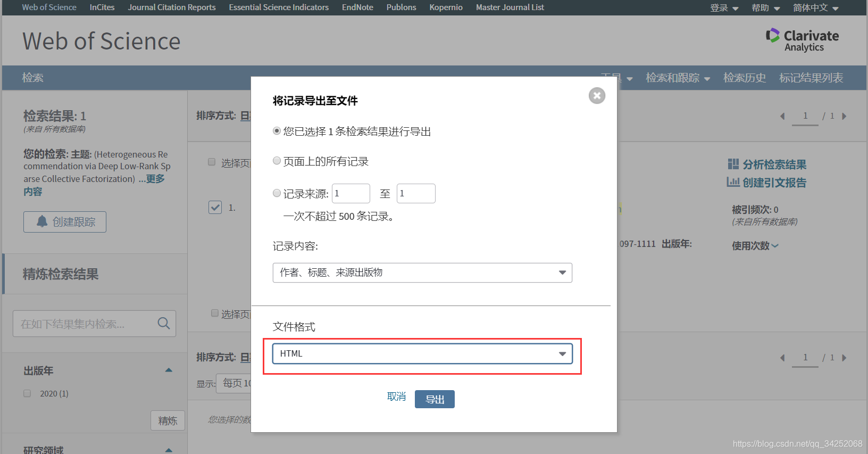Open the 文件格式 HTML dropdown
This screenshot has height=454, width=868.
422,353
